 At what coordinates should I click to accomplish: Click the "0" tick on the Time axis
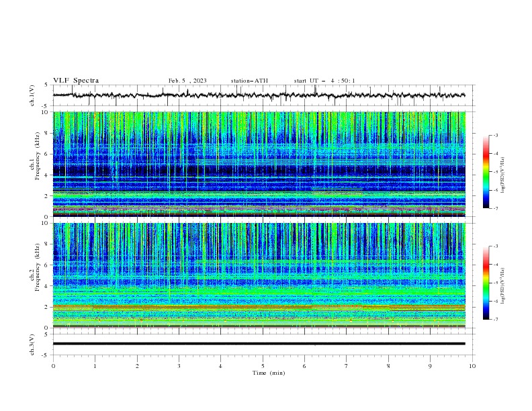(53, 366)
